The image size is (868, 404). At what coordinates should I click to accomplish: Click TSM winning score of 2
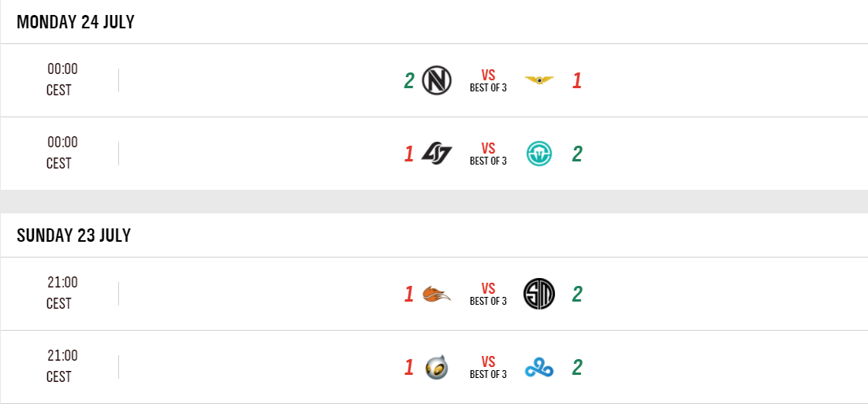577,295
